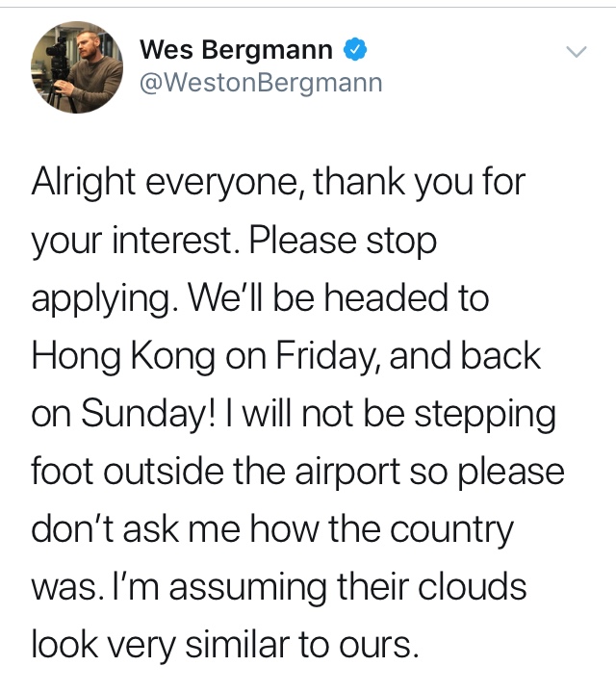Screen dimensions: 616x692
Task: Click the word "interest." in the tweet
Action: 175,241
